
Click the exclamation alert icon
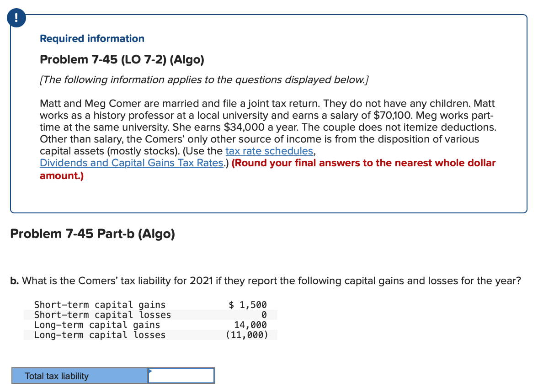pyautogui.click(x=16, y=18)
